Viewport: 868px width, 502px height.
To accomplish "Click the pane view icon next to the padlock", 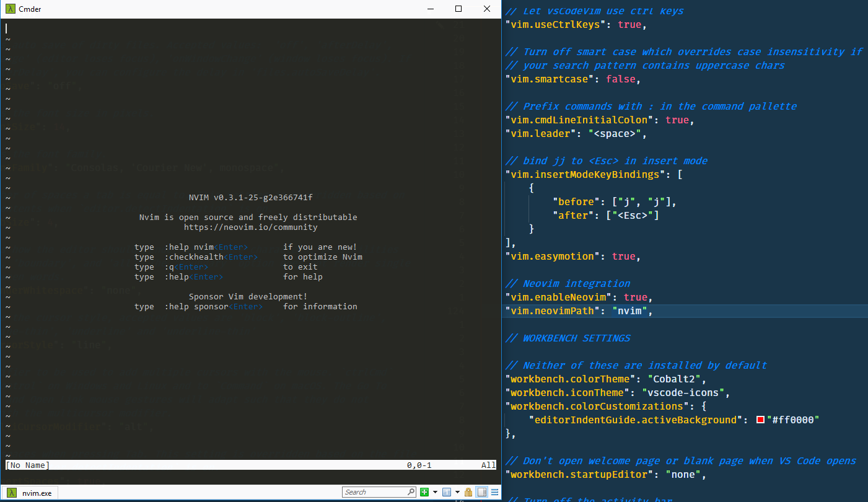I will point(480,491).
